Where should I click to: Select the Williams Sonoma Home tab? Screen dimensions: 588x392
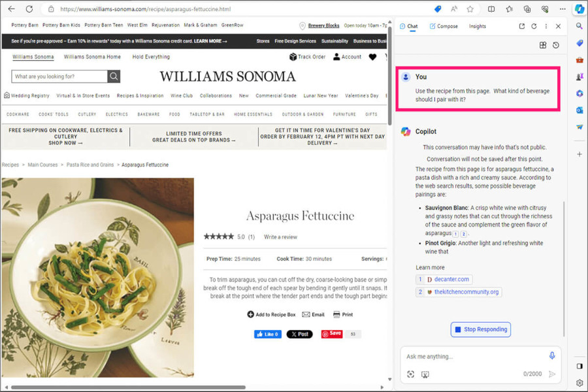92,57
